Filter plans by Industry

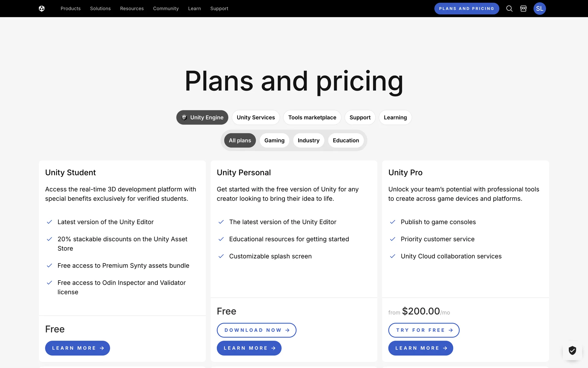[x=308, y=140]
